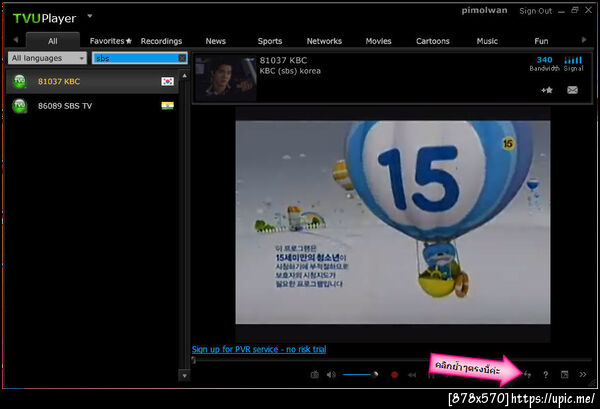600x409 pixels.
Task: Expand the All languages dropdown
Action: coord(47,58)
